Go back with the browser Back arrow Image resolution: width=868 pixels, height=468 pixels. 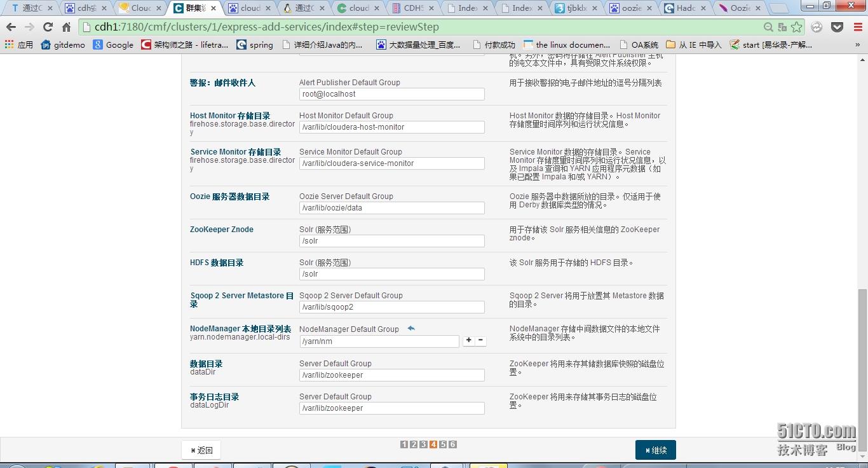click(x=11, y=27)
